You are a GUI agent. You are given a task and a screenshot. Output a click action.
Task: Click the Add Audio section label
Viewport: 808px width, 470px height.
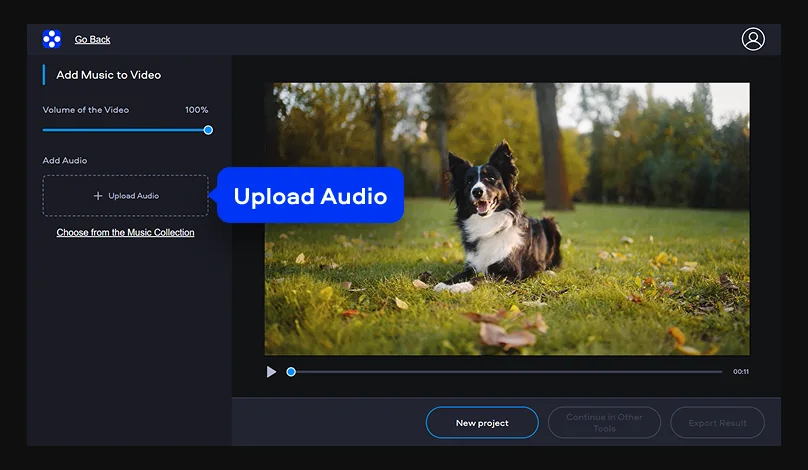click(65, 160)
